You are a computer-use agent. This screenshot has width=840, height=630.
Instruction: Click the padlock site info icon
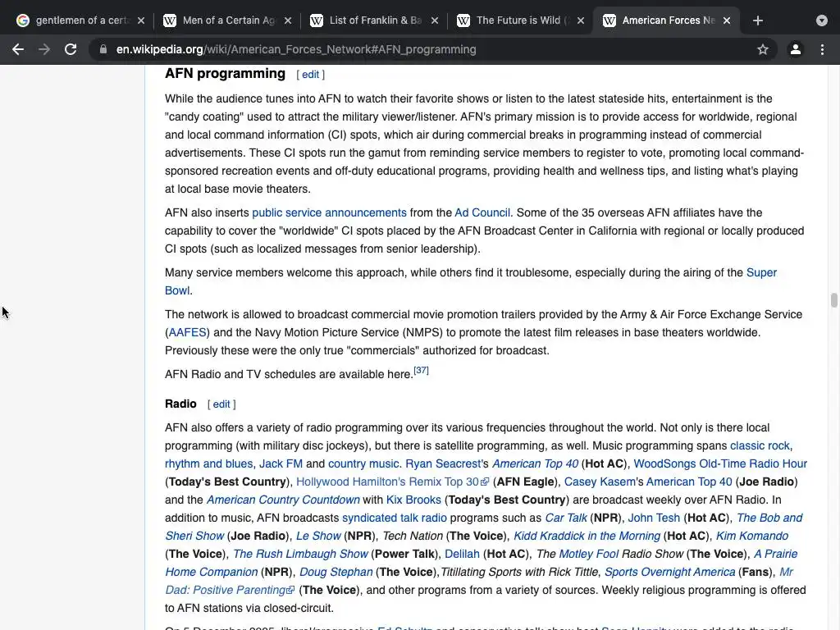[103, 49]
